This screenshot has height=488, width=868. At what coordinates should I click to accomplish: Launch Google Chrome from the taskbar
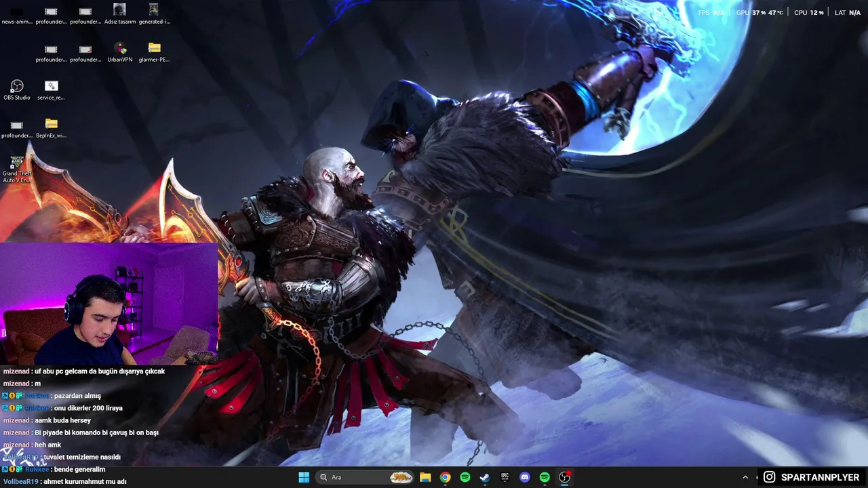tap(445, 477)
